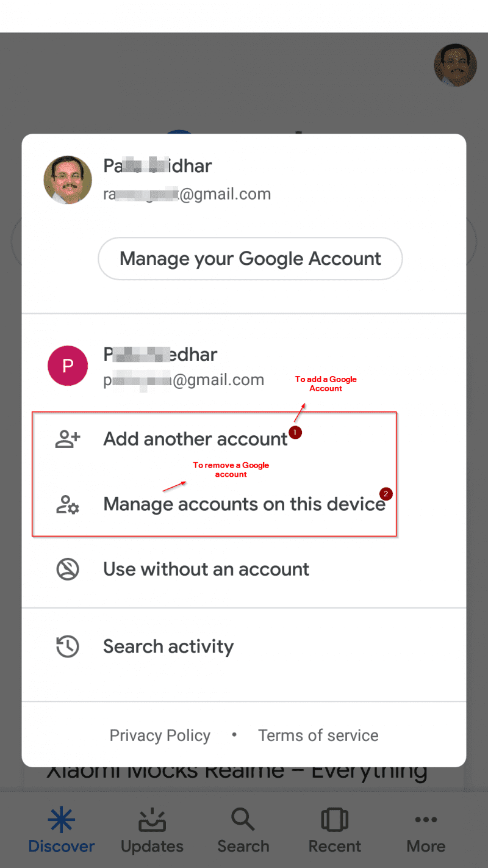Tap the clock history icon

click(68, 646)
